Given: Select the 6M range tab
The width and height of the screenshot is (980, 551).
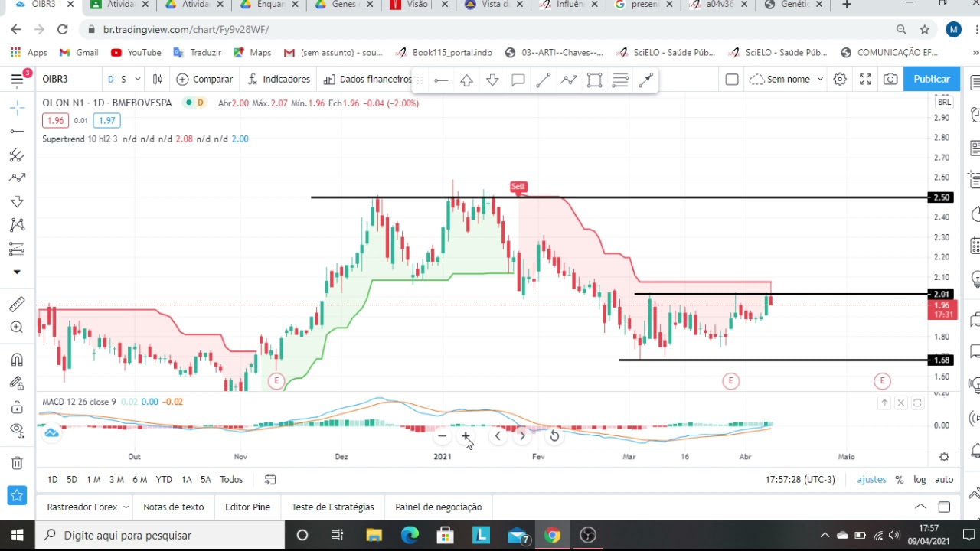Looking at the screenshot, I should (139, 479).
